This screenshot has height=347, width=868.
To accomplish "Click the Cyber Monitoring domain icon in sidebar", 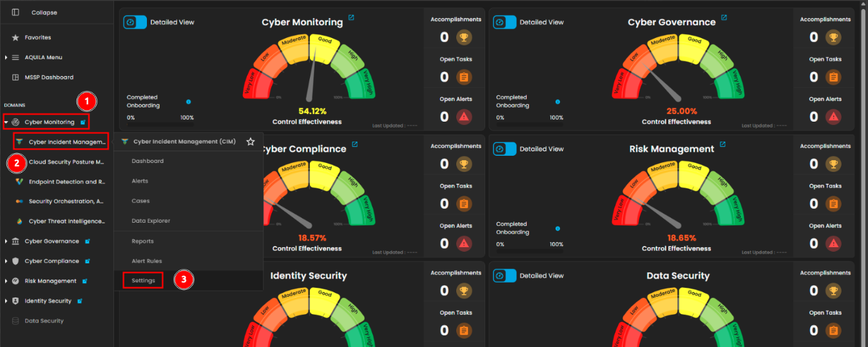I will 15,122.
